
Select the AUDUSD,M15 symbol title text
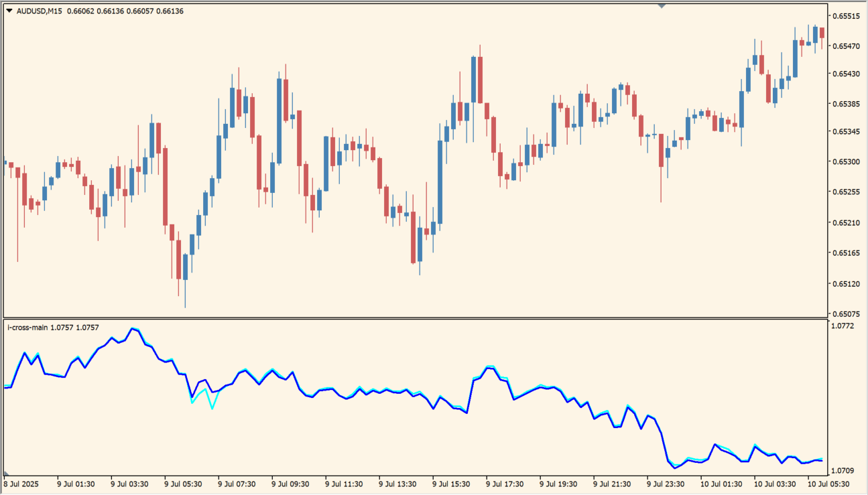click(x=39, y=11)
